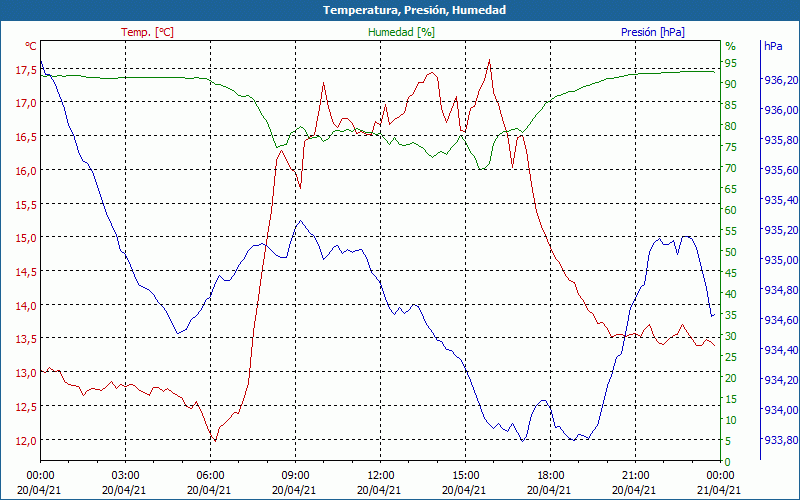Click the 50 humidity axis value

(731, 252)
